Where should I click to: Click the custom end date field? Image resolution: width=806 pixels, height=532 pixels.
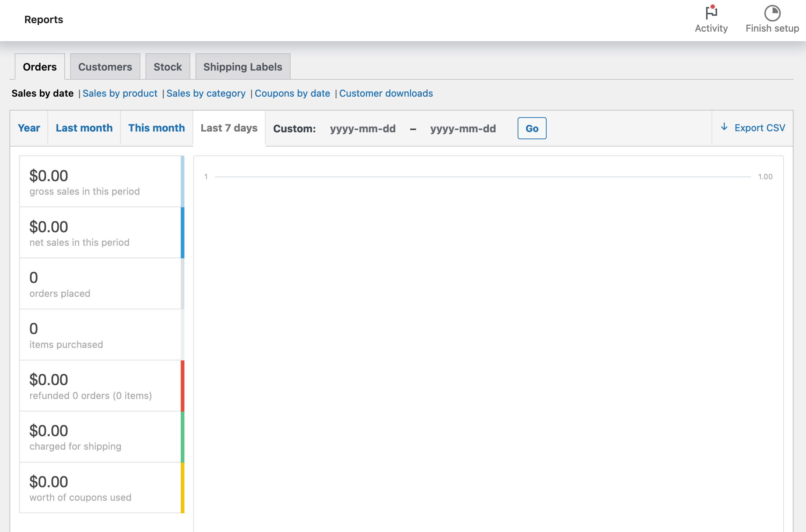pos(463,129)
